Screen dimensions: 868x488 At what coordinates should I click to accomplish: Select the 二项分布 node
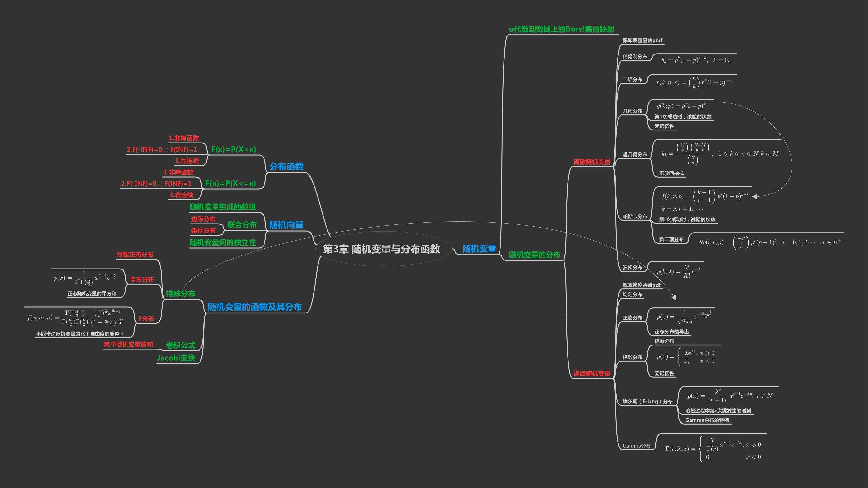pos(632,80)
